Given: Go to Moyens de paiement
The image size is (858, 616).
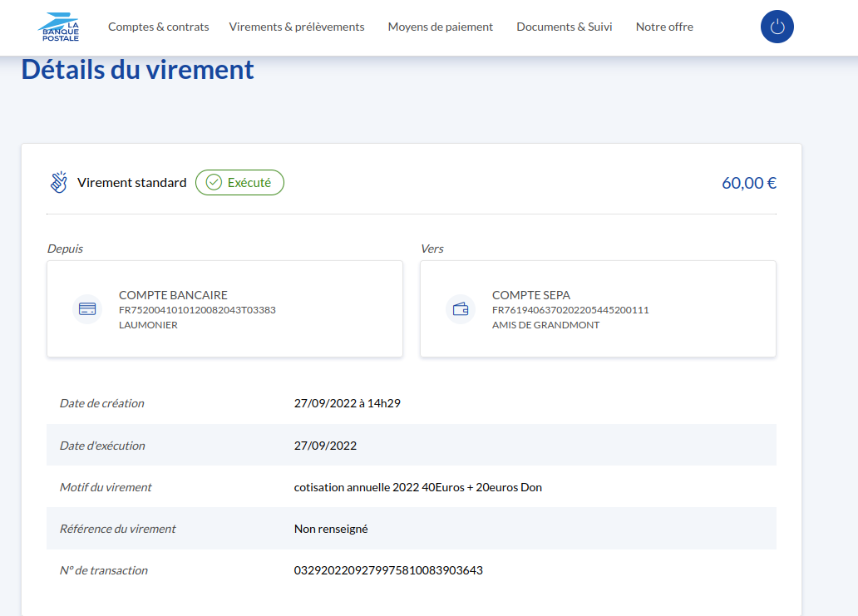Looking at the screenshot, I should (440, 27).
